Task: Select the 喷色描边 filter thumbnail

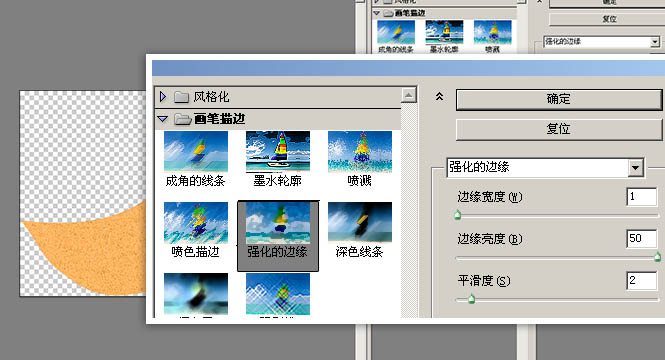Action: tap(196, 223)
